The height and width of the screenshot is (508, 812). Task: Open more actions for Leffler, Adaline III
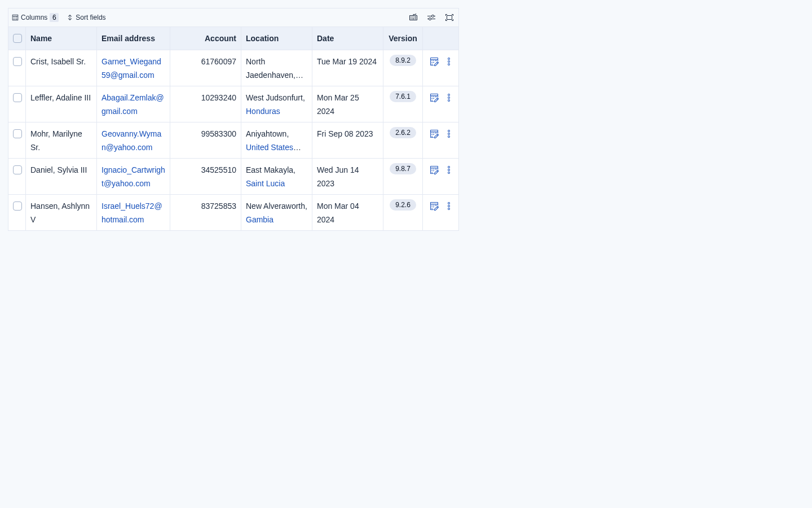click(449, 98)
